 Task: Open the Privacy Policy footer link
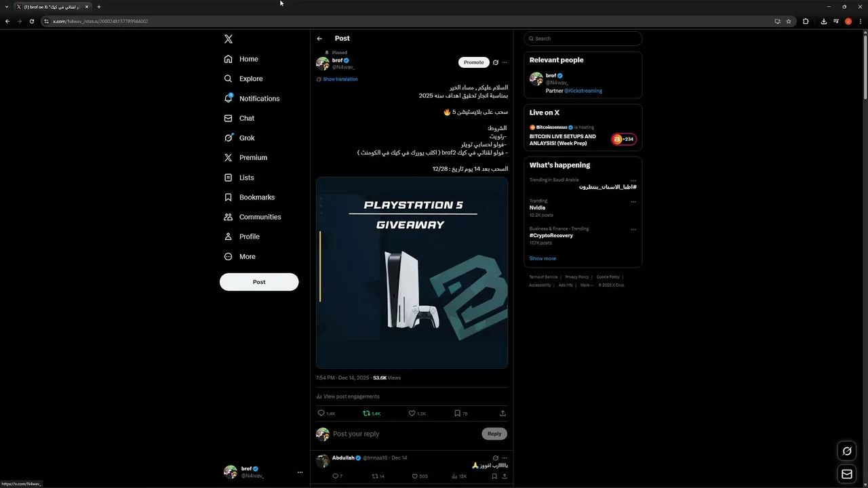click(x=577, y=277)
